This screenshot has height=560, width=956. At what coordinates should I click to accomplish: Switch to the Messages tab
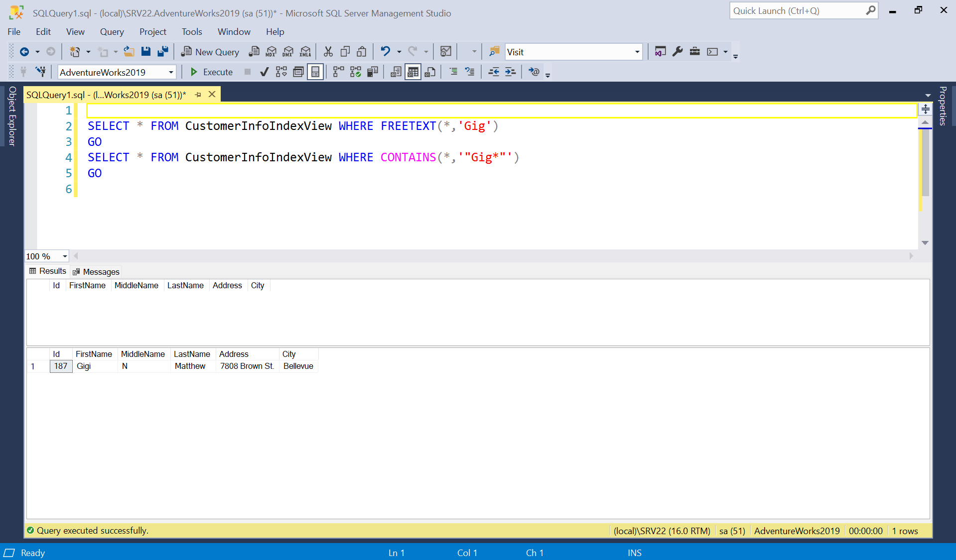[101, 271]
